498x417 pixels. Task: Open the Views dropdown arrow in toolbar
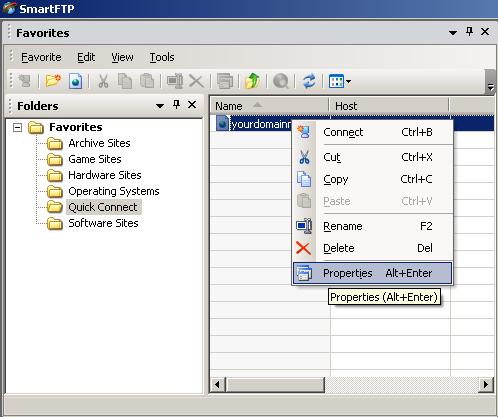pos(348,81)
